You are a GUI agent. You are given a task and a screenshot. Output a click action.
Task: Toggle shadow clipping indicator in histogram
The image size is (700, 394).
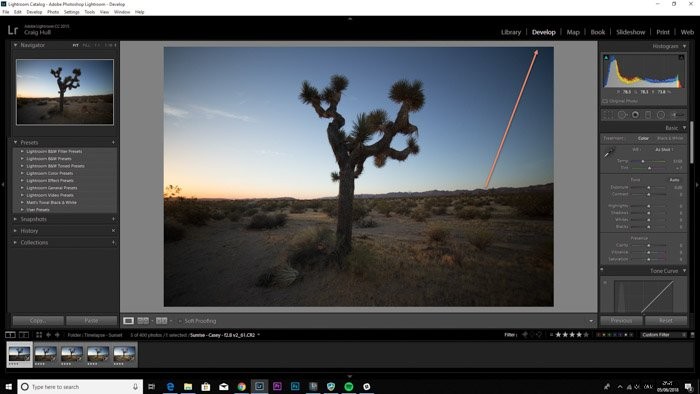606,58
